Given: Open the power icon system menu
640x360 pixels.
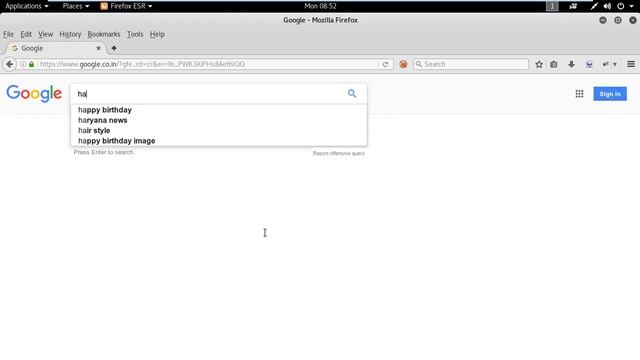Looking at the screenshot, I should [x=620, y=6].
